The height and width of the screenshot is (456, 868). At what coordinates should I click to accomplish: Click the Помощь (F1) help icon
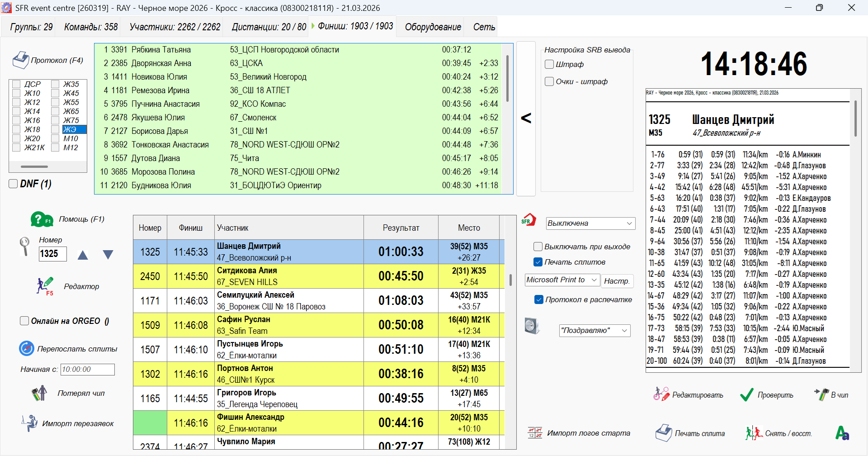click(x=42, y=219)
